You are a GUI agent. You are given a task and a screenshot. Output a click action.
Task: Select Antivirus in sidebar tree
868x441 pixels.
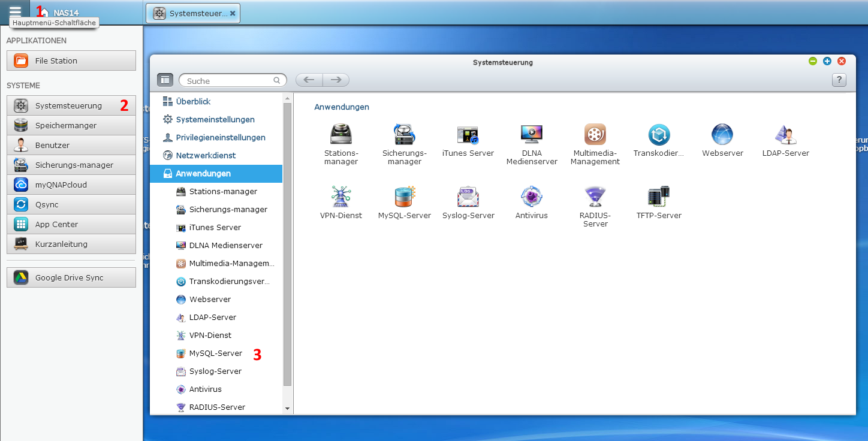click(x=216, y=389)
